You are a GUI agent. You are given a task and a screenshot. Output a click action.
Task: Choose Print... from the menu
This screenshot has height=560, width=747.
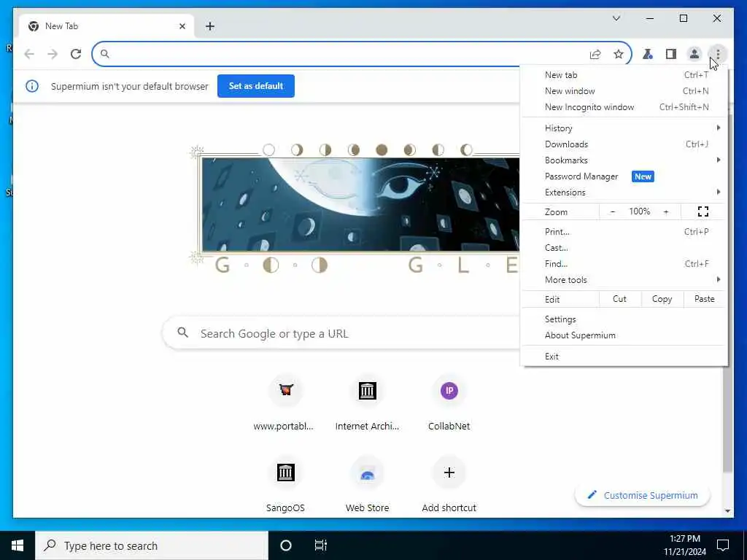click(624, 231)
